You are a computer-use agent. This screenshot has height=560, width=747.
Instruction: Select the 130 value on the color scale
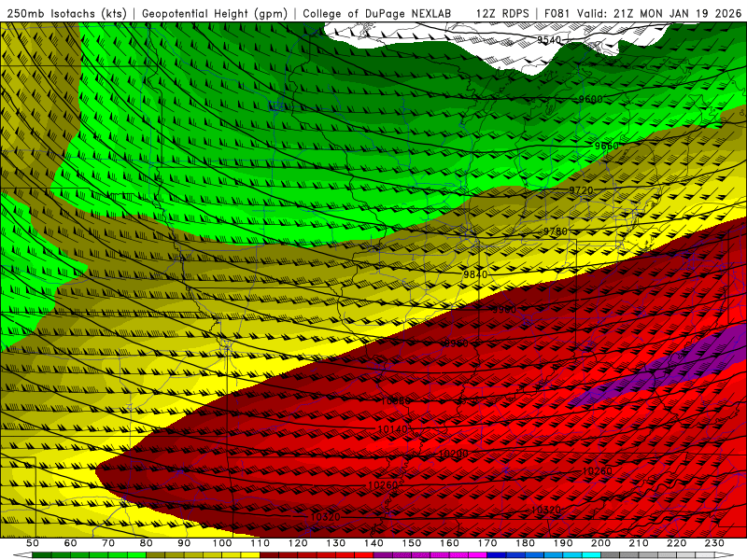click(336, 543)
